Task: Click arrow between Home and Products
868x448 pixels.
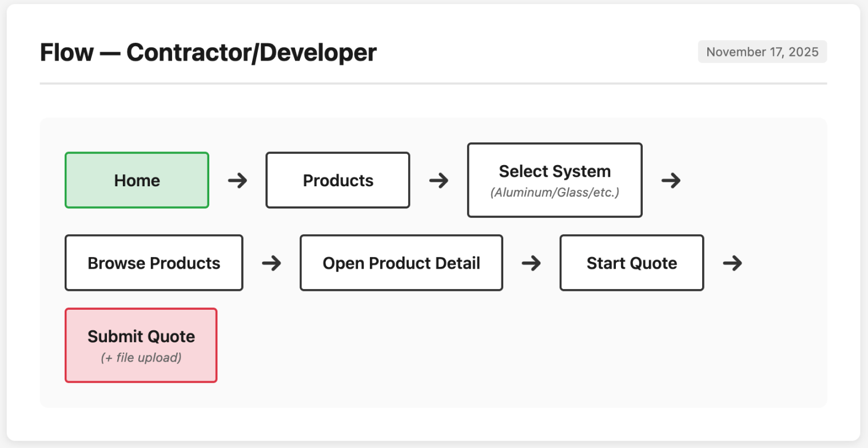Action: pyautogui.click(x=237, y=181)
